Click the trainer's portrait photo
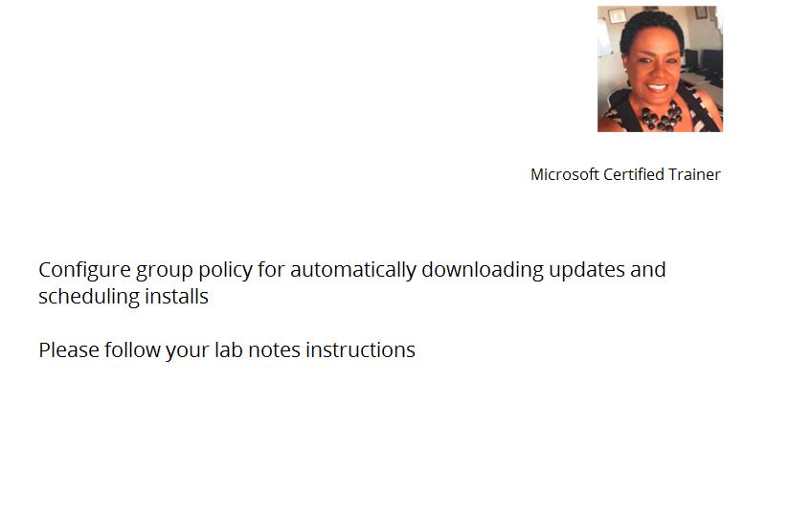 [x=660, y=69]
